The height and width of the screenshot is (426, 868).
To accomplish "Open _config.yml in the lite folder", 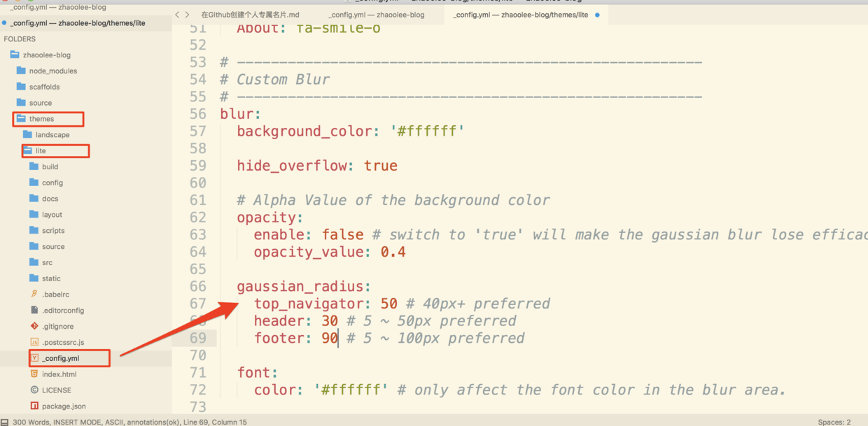I will pyautogui.click(x=60, y=358).
